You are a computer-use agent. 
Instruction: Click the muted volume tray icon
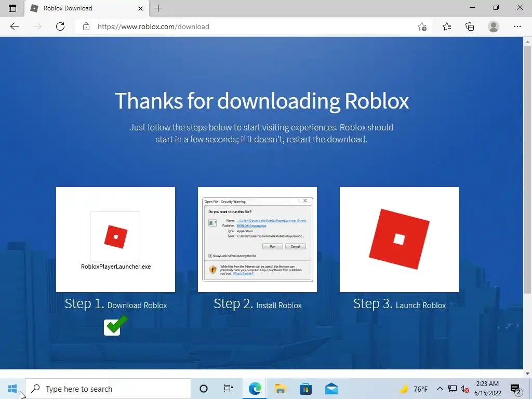465,389
